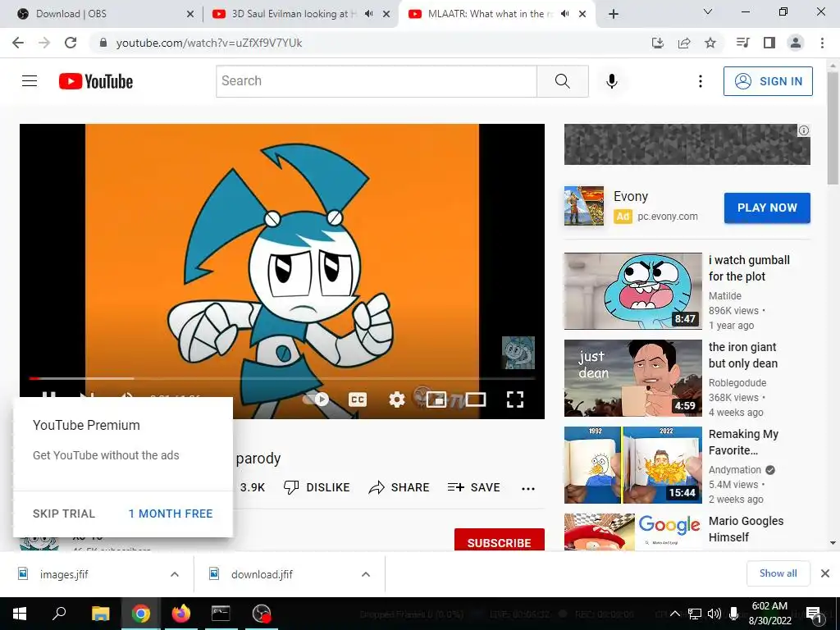The height and width of the screenshot is (630, 840).
Task: Reload the current page
Action: coord(71,43)
